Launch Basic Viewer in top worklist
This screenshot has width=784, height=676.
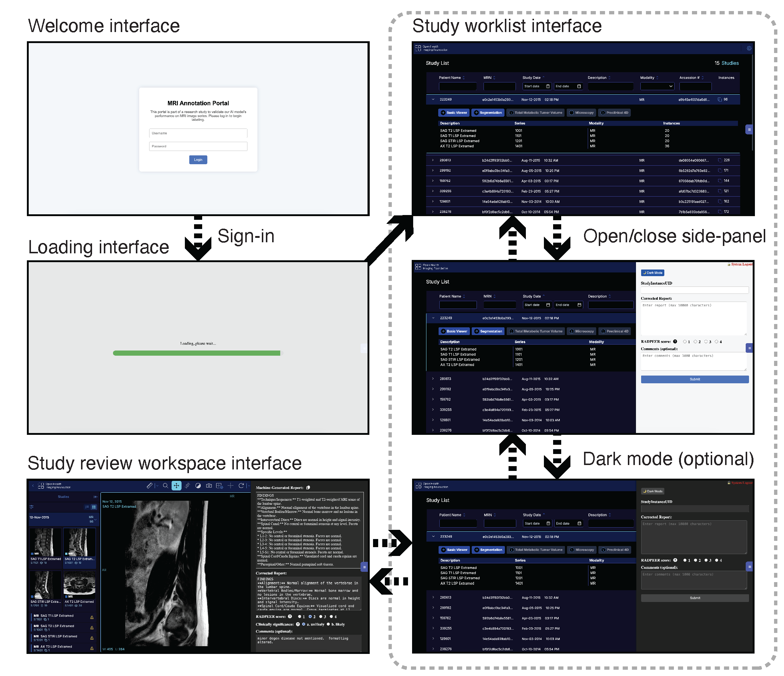454,112
